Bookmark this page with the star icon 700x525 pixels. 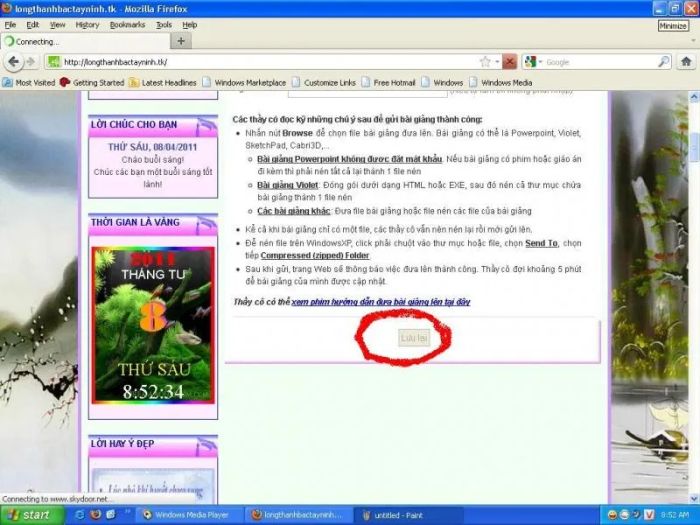coord(485,62)
